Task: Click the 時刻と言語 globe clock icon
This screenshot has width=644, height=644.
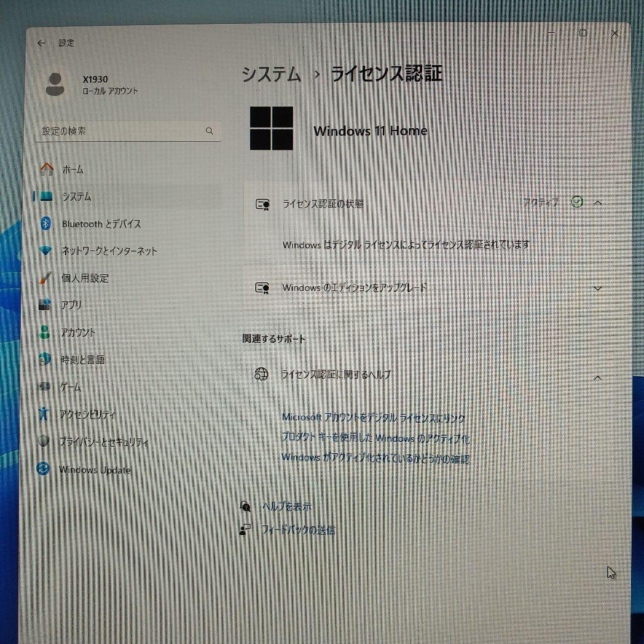Action: pyautogui.click(x=44, y=359)
